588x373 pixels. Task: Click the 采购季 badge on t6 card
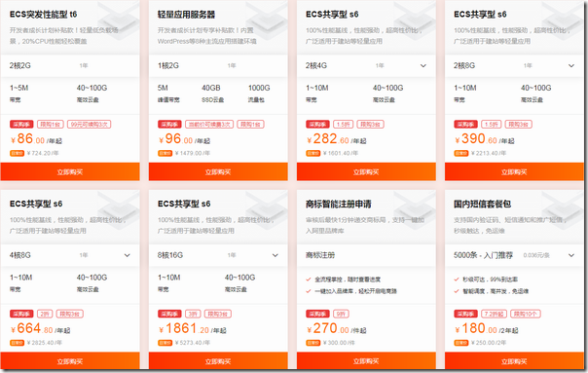click(x=21, y=125)
